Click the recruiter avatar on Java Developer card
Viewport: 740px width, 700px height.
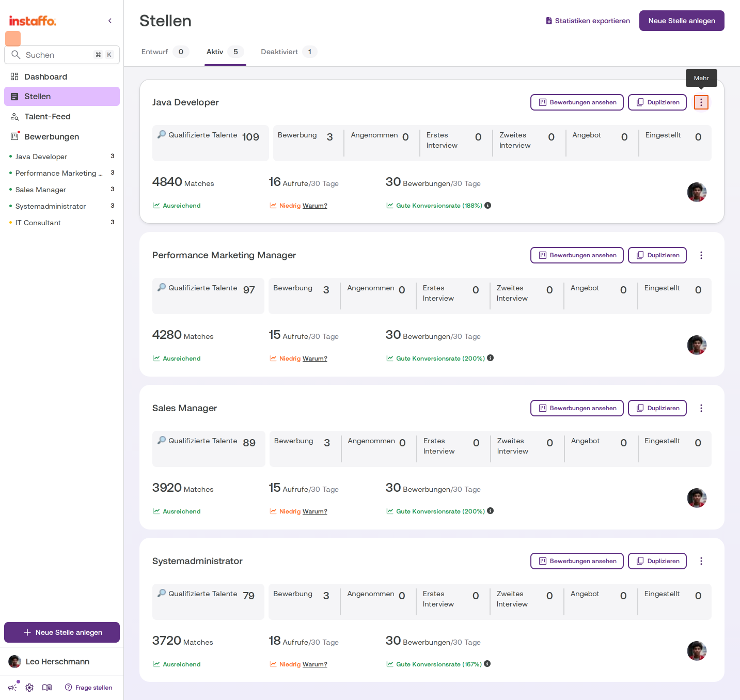coord(697,192)
